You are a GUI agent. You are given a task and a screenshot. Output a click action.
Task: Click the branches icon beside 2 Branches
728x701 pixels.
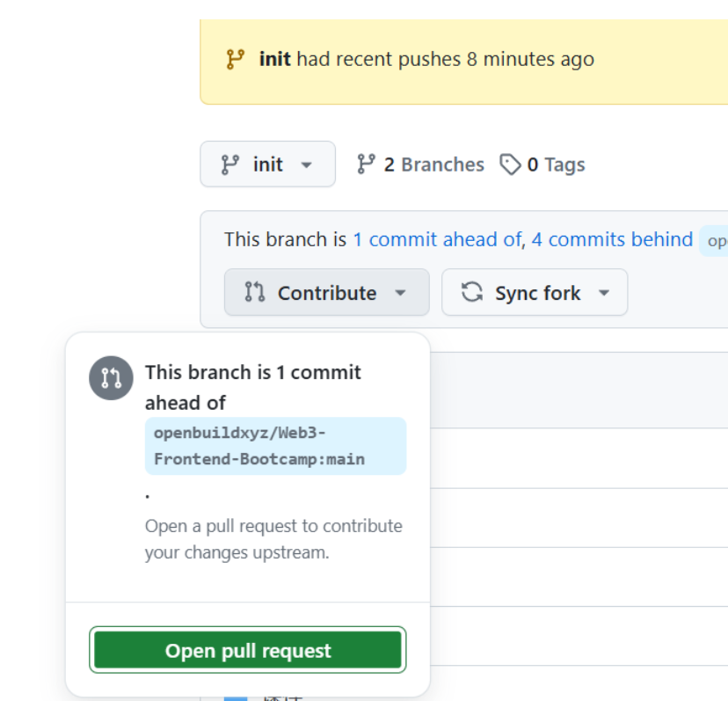pos(366,164)
